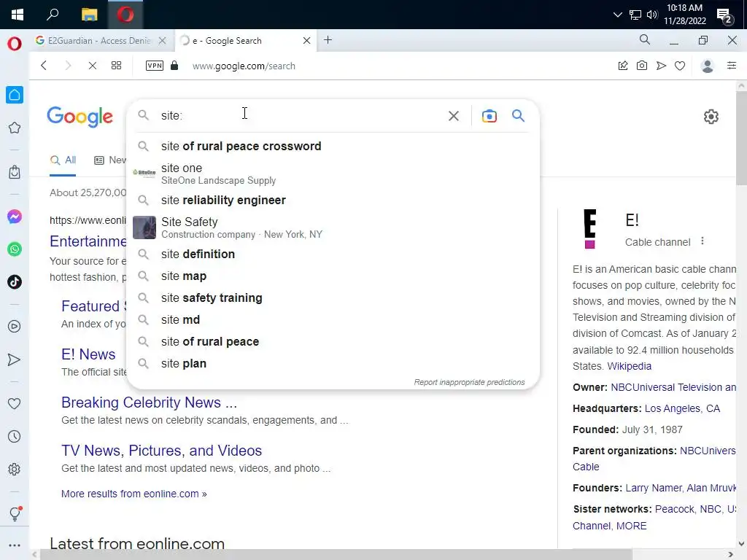Open Opera home speed dial sidebar icon
747x560 pixels.
pyautogui.click(x=15, y=95)
